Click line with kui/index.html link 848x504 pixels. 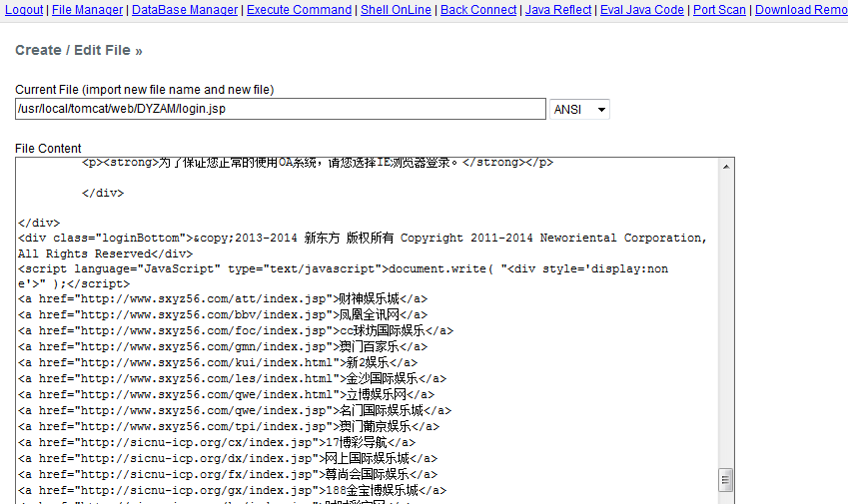(x=218, y=362)
